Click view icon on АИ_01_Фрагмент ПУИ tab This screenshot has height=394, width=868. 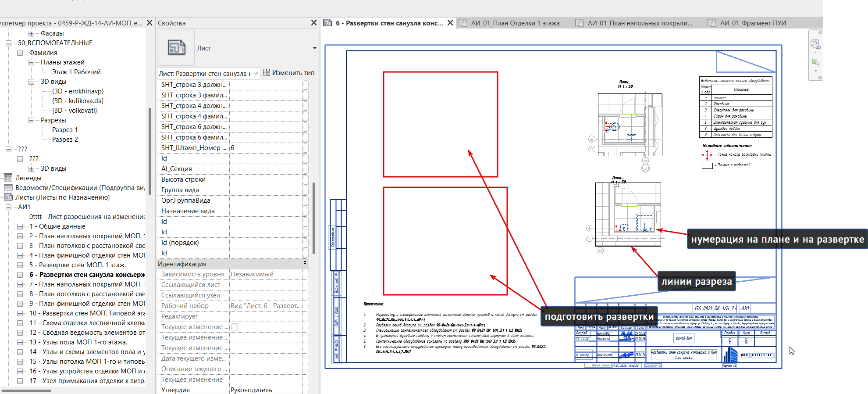[x=712, y=23]
